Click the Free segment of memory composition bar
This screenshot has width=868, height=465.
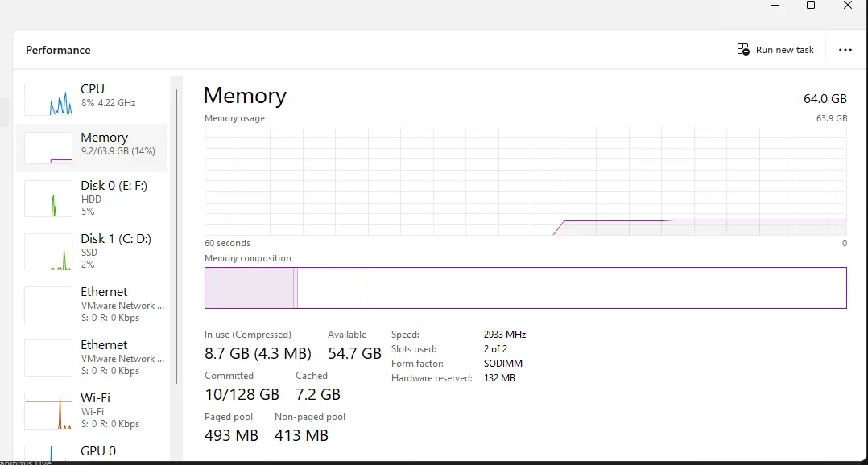(x=606, y=288)
